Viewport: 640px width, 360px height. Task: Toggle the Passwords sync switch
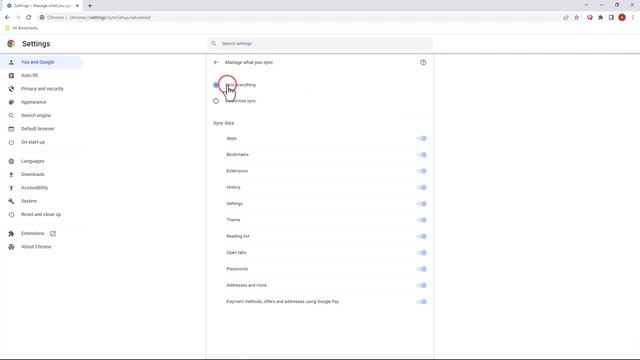422,269
